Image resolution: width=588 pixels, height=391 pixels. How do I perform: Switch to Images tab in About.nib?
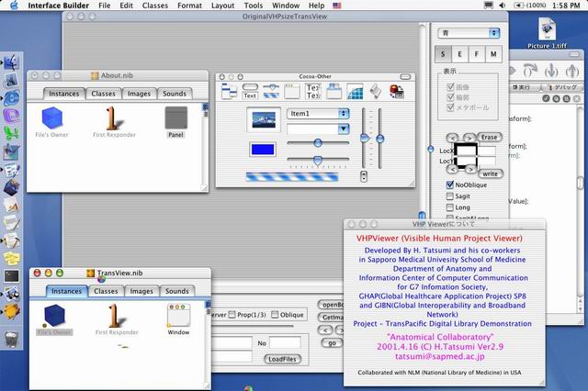pos(139,94)
